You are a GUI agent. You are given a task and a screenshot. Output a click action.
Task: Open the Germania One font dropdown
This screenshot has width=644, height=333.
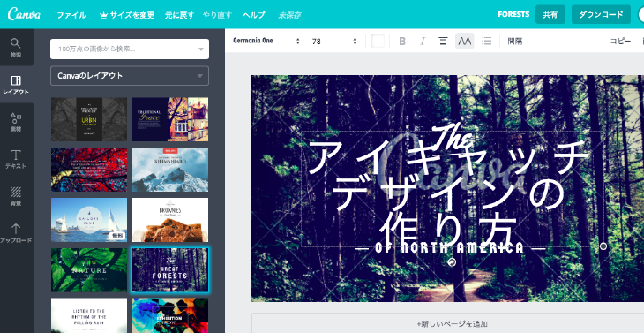[x=266, y=42]
